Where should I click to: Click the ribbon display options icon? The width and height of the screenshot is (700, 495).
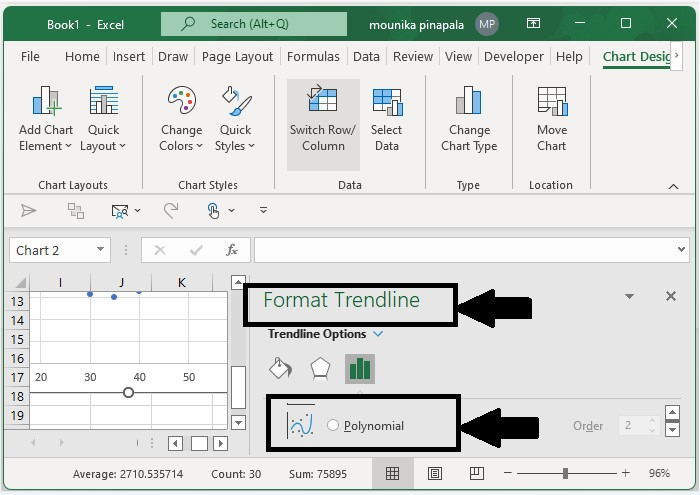(x=533, y=23)
